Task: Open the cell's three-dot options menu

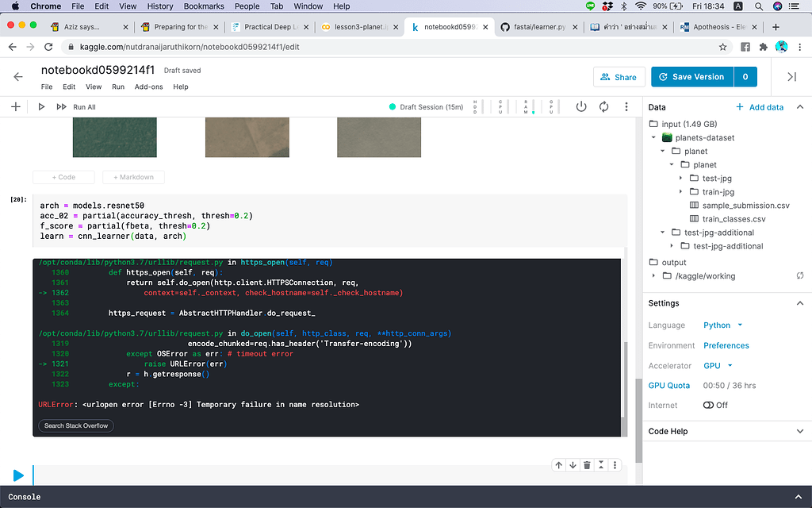Action: (615, 465)
